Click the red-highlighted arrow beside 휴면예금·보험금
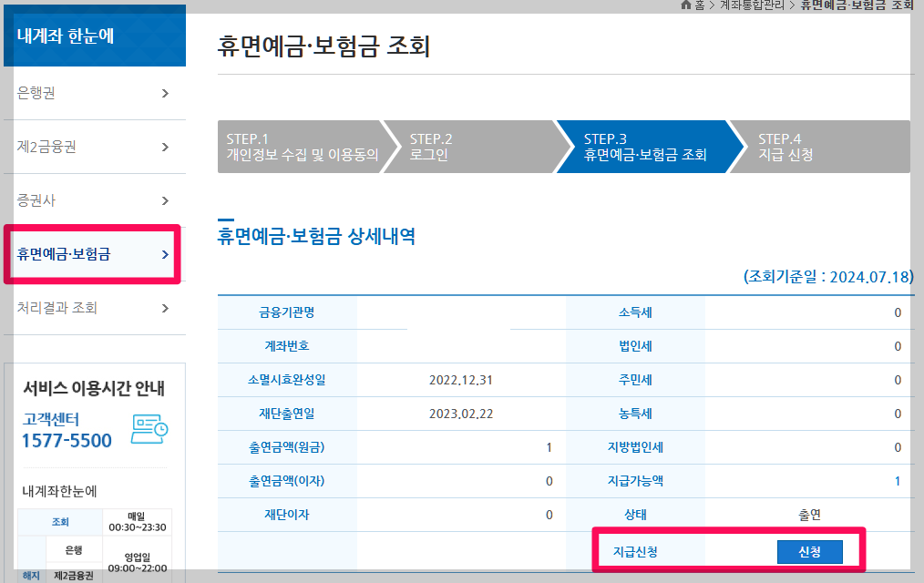This screenshot has height=583, width=924. click(x=165, y=254)
